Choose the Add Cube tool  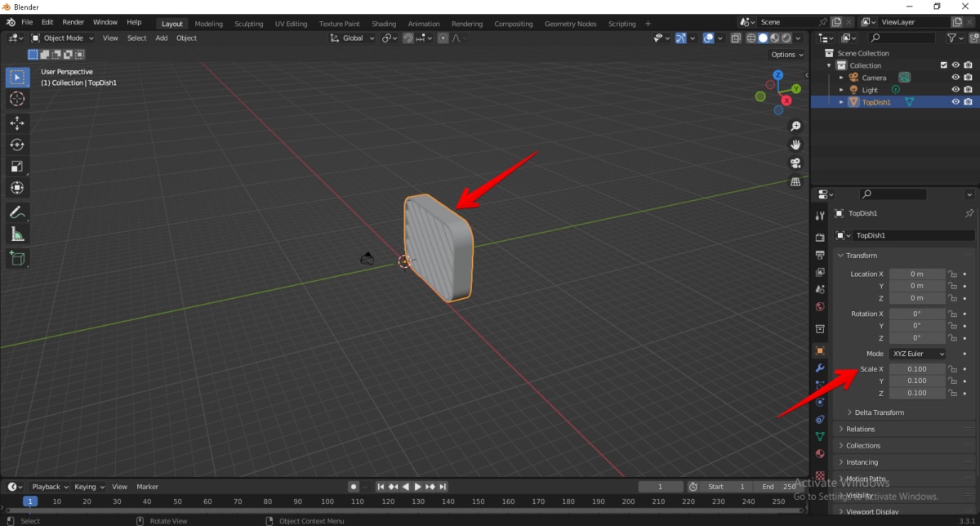tap(17, 259)
